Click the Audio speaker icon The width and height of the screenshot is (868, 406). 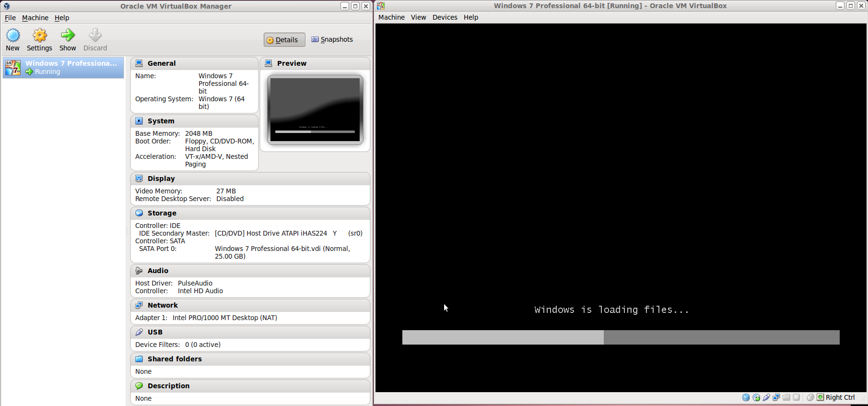click(x=139, y=271)
